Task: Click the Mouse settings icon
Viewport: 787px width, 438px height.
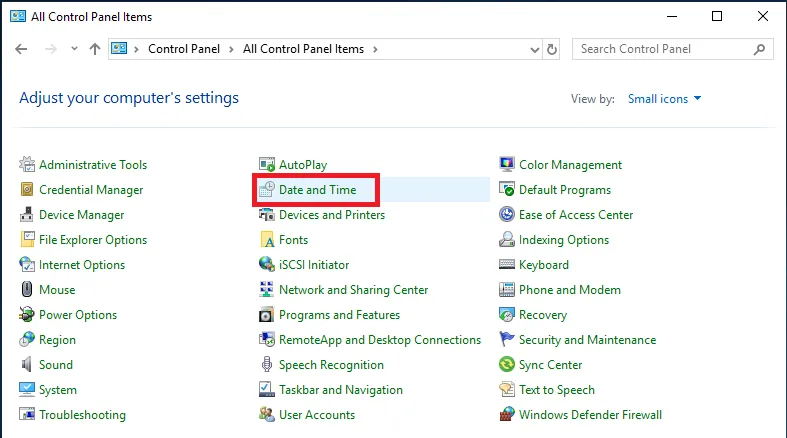Action: tap(27, 289)
